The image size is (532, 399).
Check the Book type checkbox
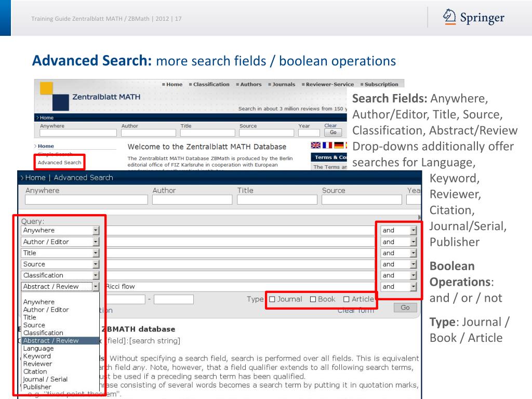(x=313, y=299)
